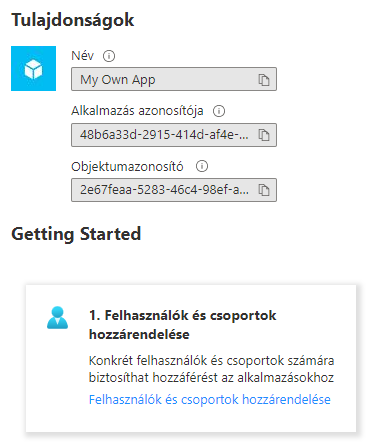This screenshot has width=371, height=445.
Task: Click the Objektumazonosító label text
Action: coord(127,166)
